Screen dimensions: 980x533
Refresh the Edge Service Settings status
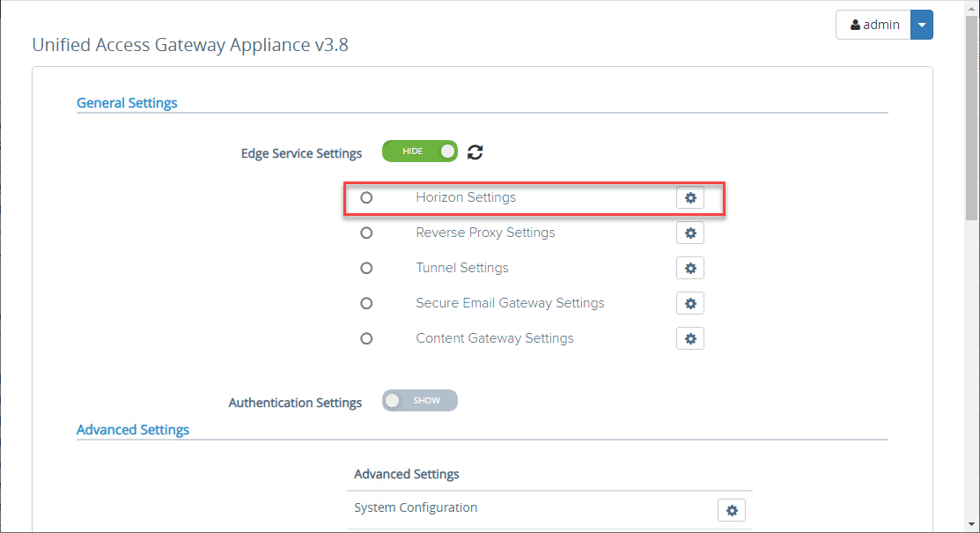[x=475, y=152]
